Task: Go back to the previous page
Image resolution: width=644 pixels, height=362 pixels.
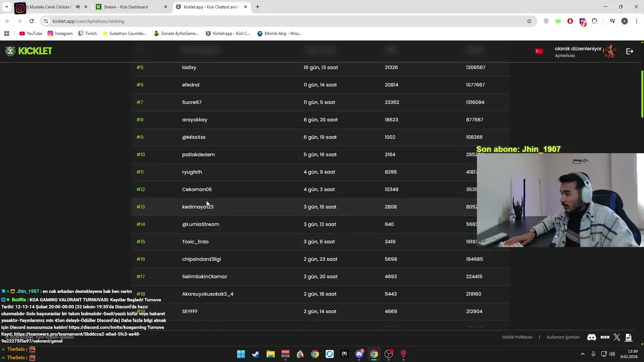Action: [x=8, y=21]
